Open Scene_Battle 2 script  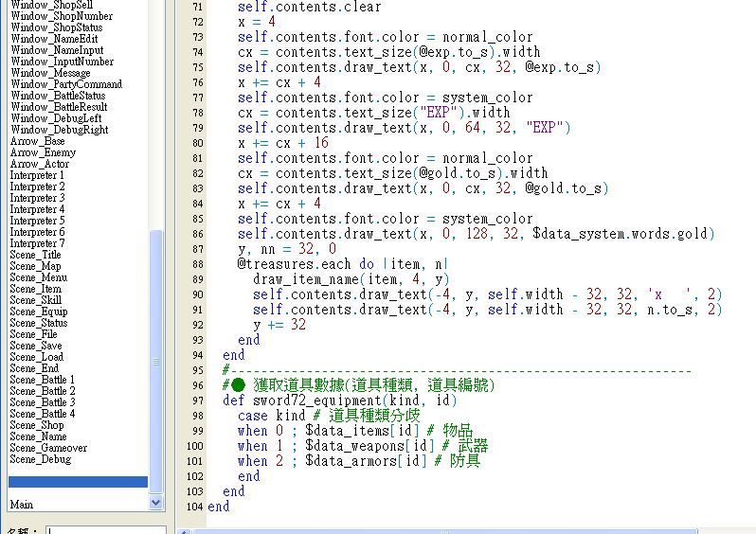click(x=43, y=391)
